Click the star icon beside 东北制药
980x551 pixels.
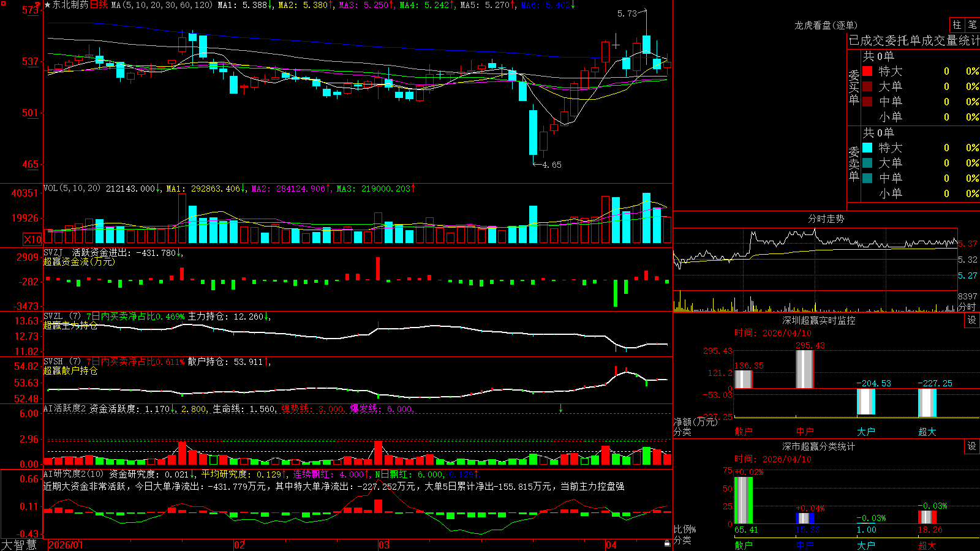48,5
